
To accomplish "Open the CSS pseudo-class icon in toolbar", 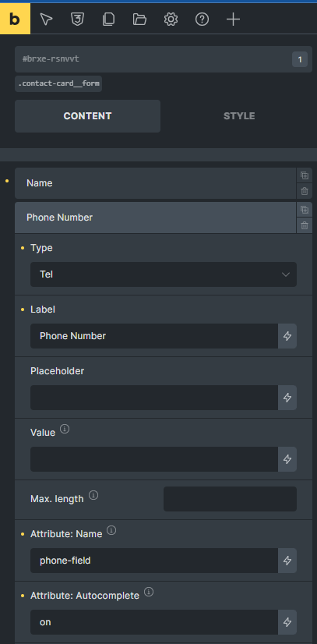I will 77,19.
